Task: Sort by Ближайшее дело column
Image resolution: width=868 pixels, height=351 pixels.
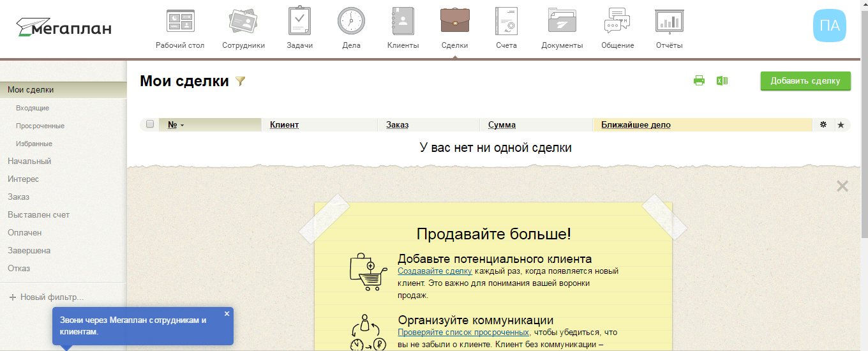Action: pos(636,125)
